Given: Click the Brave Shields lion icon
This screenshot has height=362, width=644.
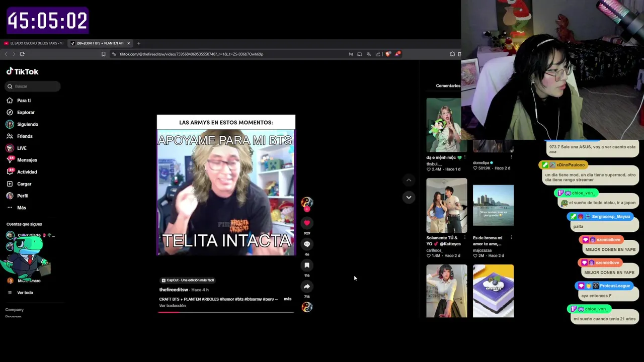Looking at the screenshot, I should (x=388, y=54).
